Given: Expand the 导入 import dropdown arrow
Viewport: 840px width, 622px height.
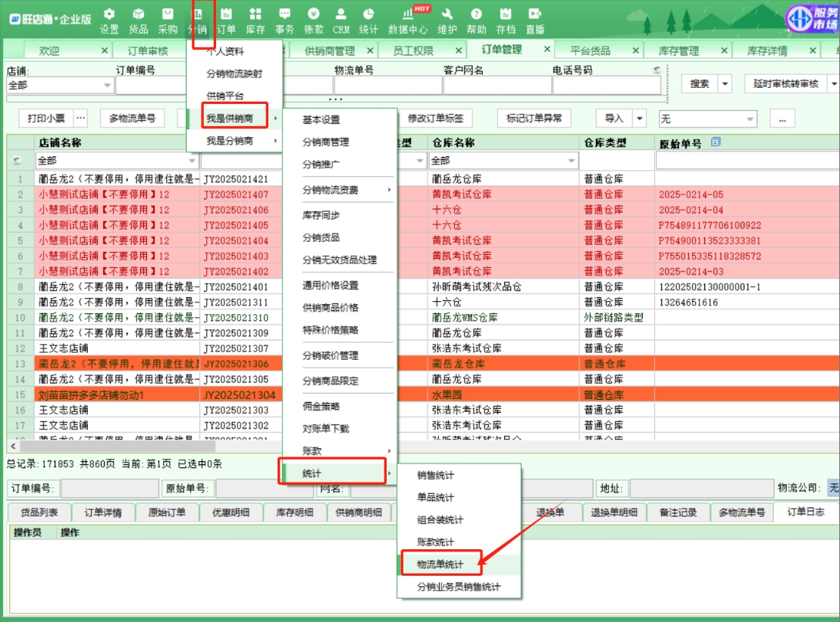Looking at the screenshot, I should 639,118.
